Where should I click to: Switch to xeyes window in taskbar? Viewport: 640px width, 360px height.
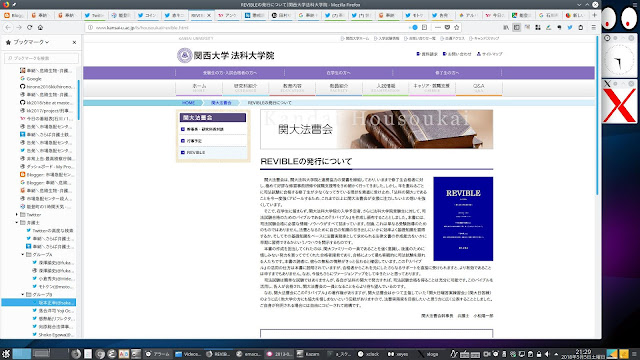399,354
